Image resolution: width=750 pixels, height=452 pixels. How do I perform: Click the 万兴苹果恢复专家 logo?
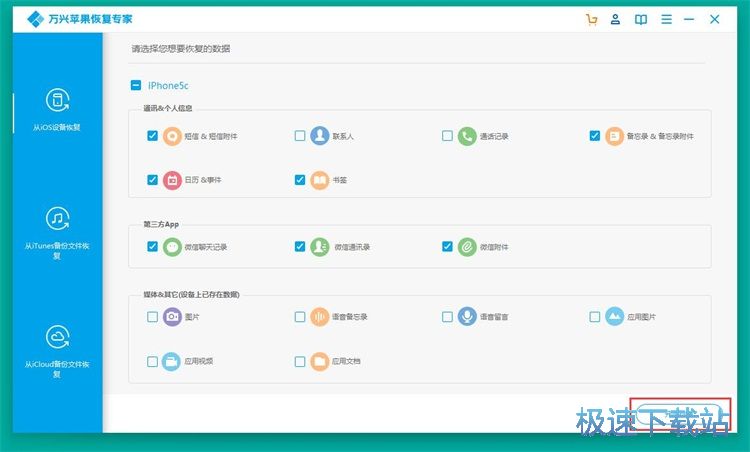point(79,19)
